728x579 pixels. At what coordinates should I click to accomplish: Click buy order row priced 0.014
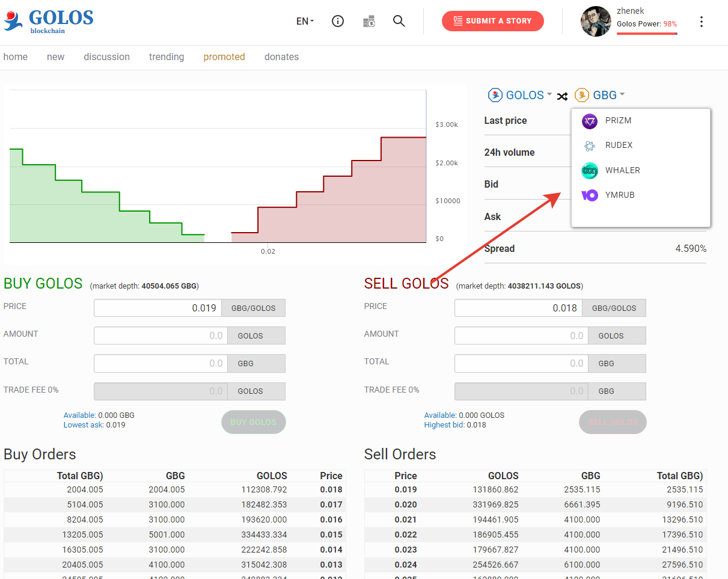point(174,550)
